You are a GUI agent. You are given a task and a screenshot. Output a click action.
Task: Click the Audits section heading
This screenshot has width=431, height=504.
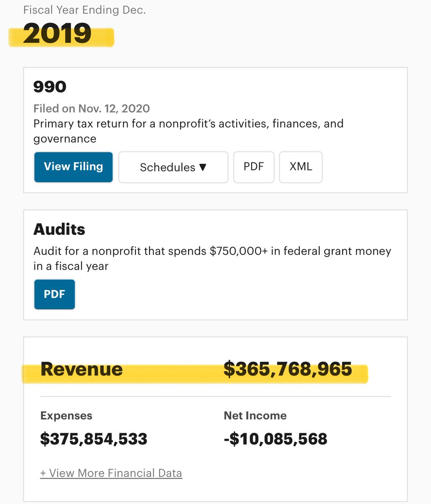click(x=59, y=229)
